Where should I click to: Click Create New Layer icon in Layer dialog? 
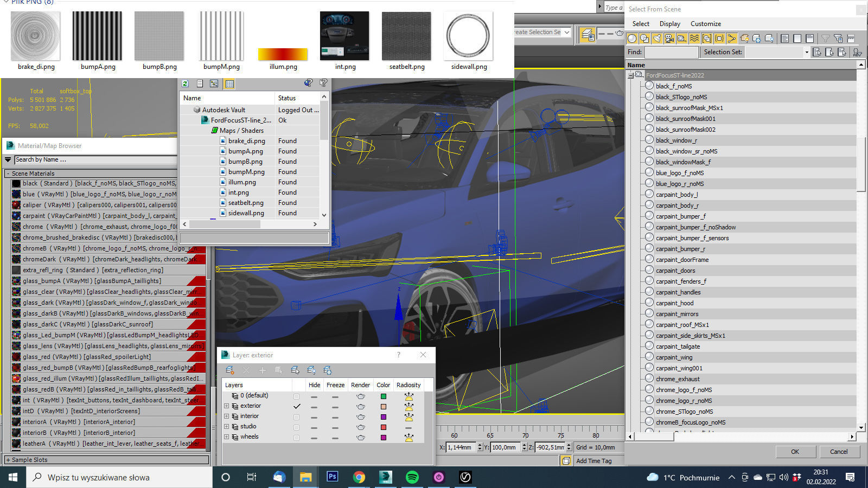pyautogui.click(x=230, y=370)
